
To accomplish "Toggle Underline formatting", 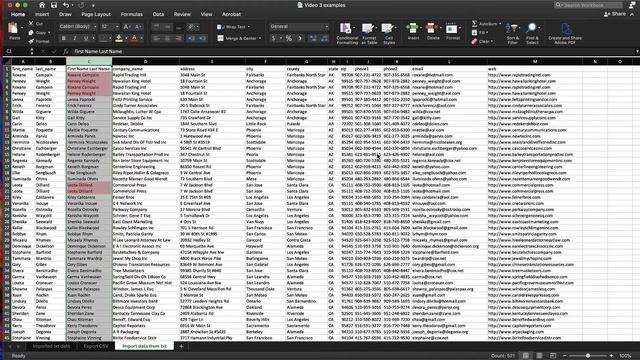I will 86,38.
